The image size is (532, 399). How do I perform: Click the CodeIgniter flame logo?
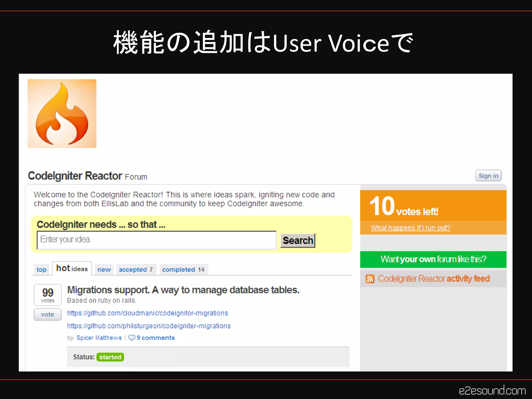pyautogui.click(x=62, y=114)
